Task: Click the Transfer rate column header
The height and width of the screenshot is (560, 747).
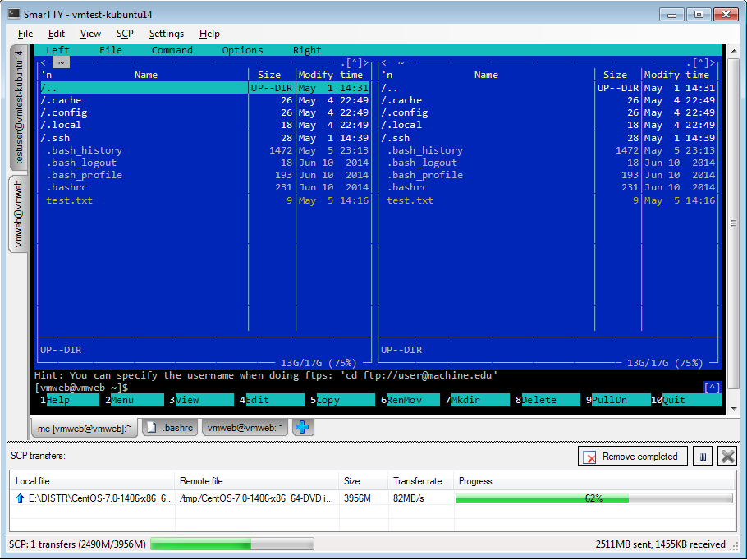Action: (421, 481)
